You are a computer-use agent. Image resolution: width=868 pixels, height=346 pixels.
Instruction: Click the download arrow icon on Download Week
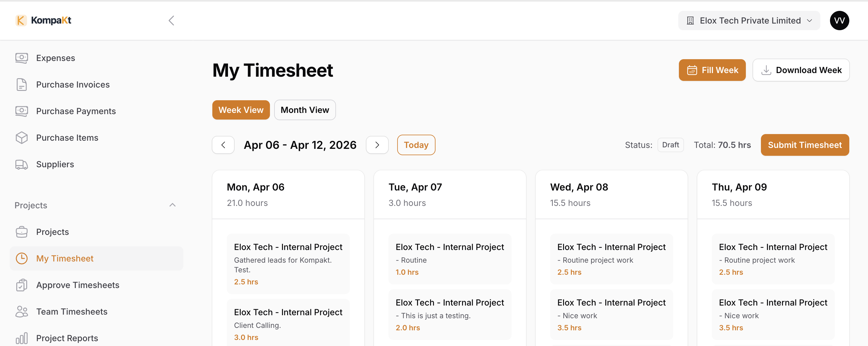click(766, 70)
